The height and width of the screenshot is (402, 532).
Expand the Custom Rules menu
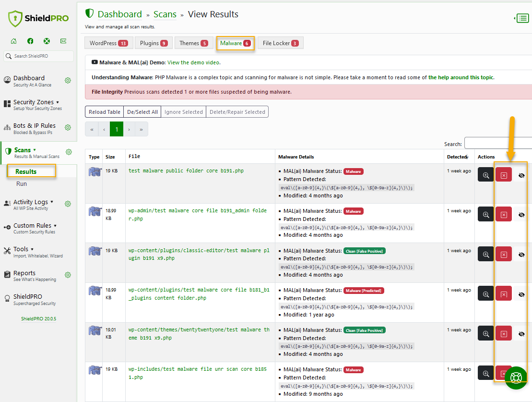[35, 228]
